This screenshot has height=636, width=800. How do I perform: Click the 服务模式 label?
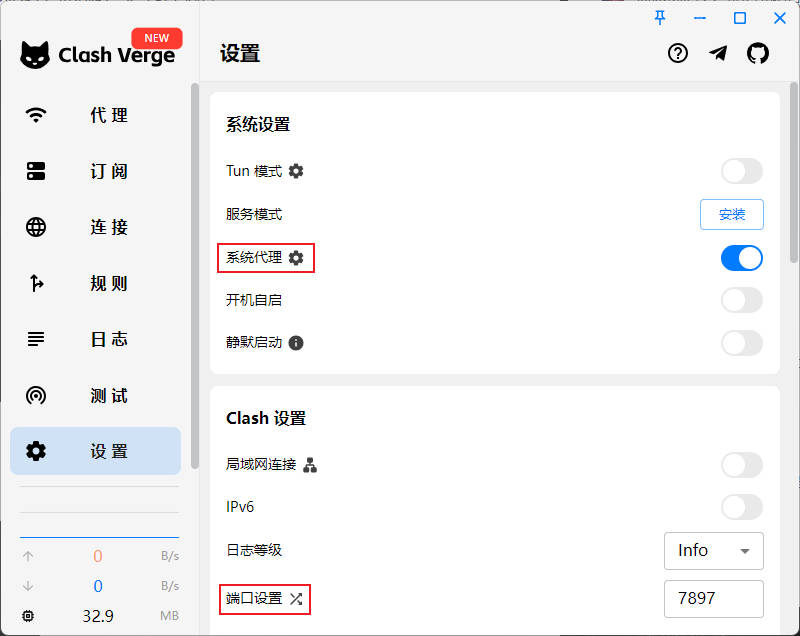click(254, 214)
